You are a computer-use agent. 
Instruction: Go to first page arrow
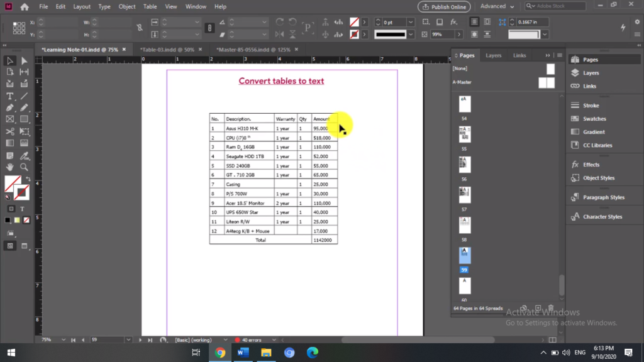click(x=73, y=340)
